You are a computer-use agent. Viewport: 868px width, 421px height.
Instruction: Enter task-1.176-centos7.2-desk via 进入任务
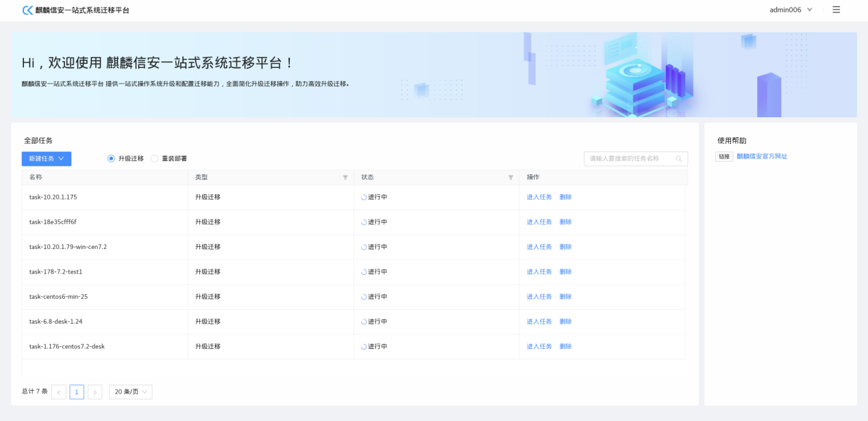pos(539,347)
